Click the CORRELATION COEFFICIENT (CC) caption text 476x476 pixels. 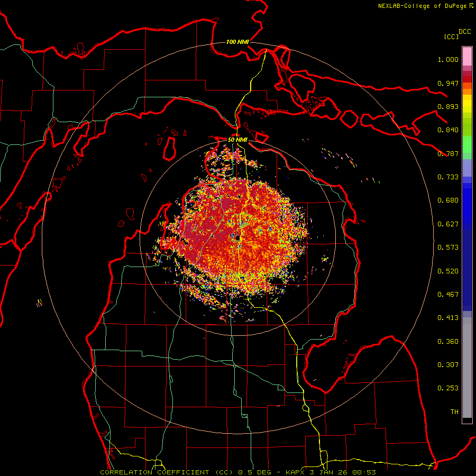click(x=167, y=472)
